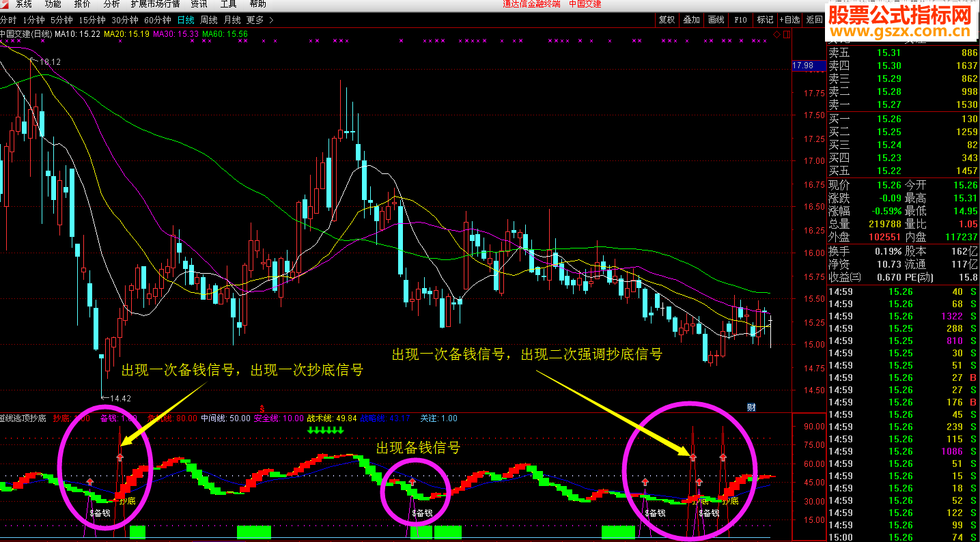This screenshot has height=542, width=980.
Task: Select the 卖四 15.30 order row
Action: pyautogui.click(x=903, y=66)
